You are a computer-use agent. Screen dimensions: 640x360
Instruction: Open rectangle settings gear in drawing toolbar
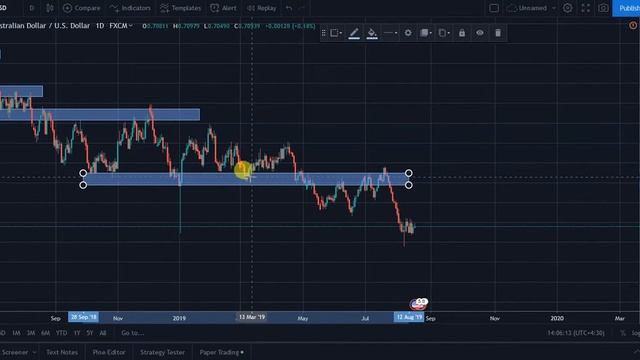[408, 33]
